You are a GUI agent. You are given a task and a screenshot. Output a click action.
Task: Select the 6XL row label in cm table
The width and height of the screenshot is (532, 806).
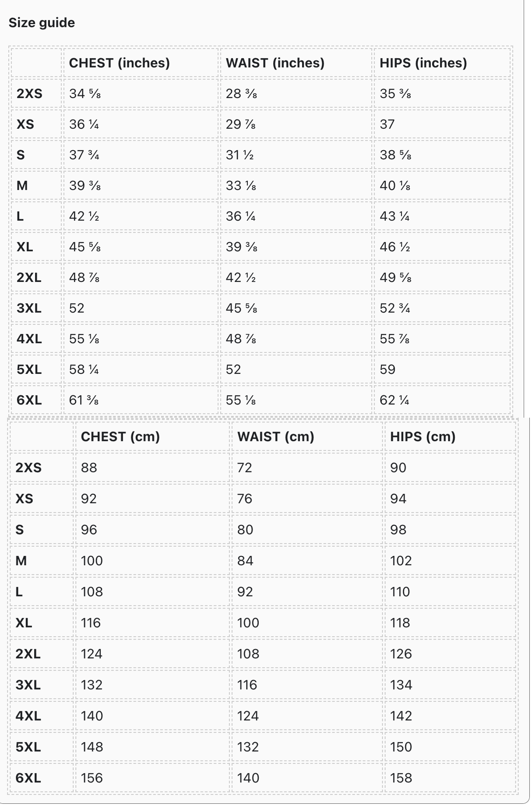point(28,778)
